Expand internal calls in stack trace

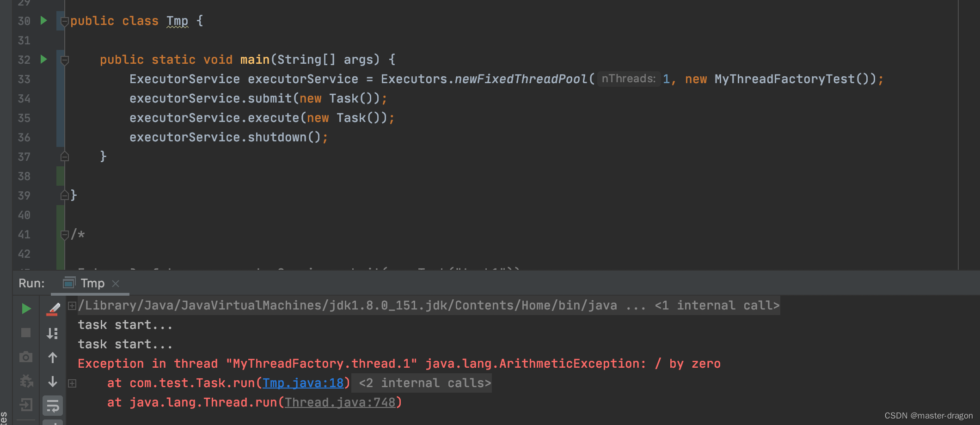point(72,383)
